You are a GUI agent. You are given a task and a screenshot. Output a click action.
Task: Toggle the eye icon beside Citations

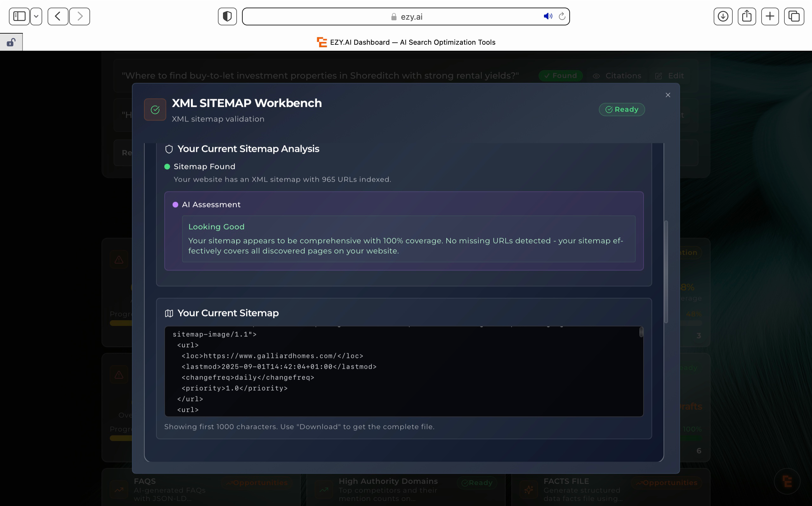(x=596, y=76)
